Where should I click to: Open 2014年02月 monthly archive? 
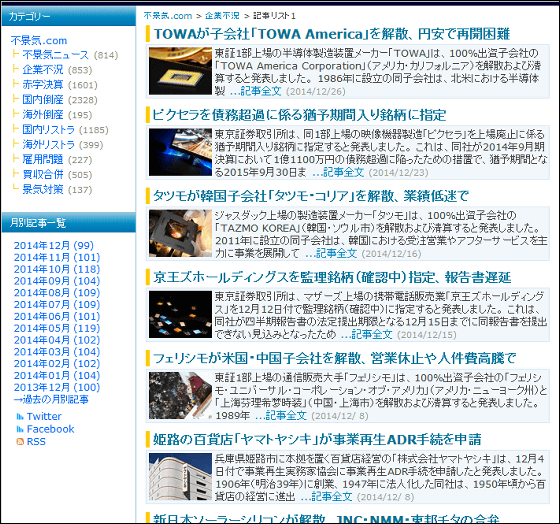click(x=57, y=363)
